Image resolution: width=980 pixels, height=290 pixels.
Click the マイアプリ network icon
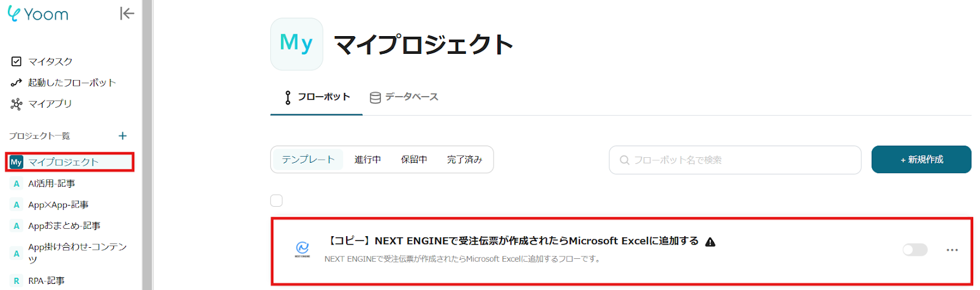pyautogui.click(x=17, y=104)
